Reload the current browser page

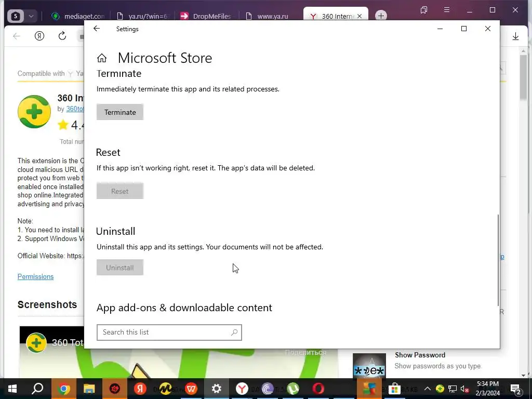[62, 36]
